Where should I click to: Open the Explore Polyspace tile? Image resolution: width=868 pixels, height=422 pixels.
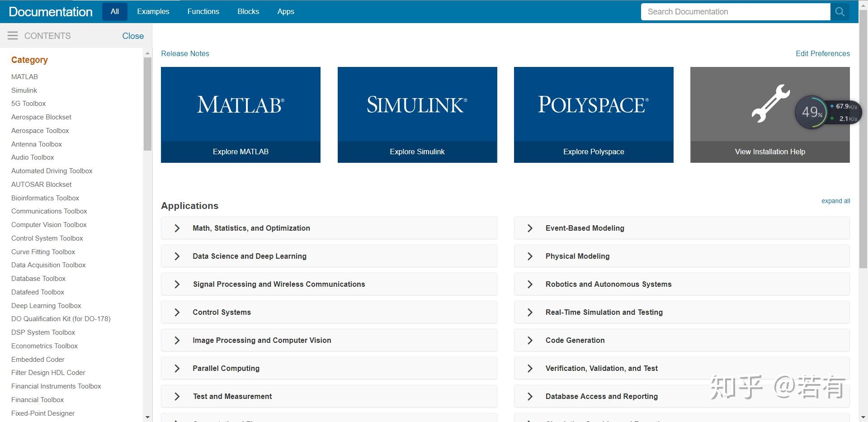click(594, 115)
